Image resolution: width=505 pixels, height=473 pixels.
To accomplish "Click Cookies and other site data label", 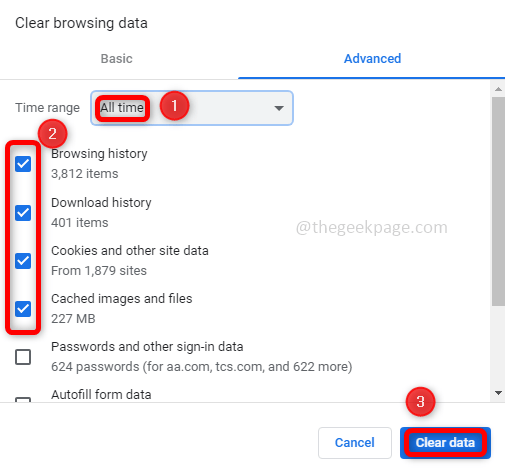I will point(130,251).
